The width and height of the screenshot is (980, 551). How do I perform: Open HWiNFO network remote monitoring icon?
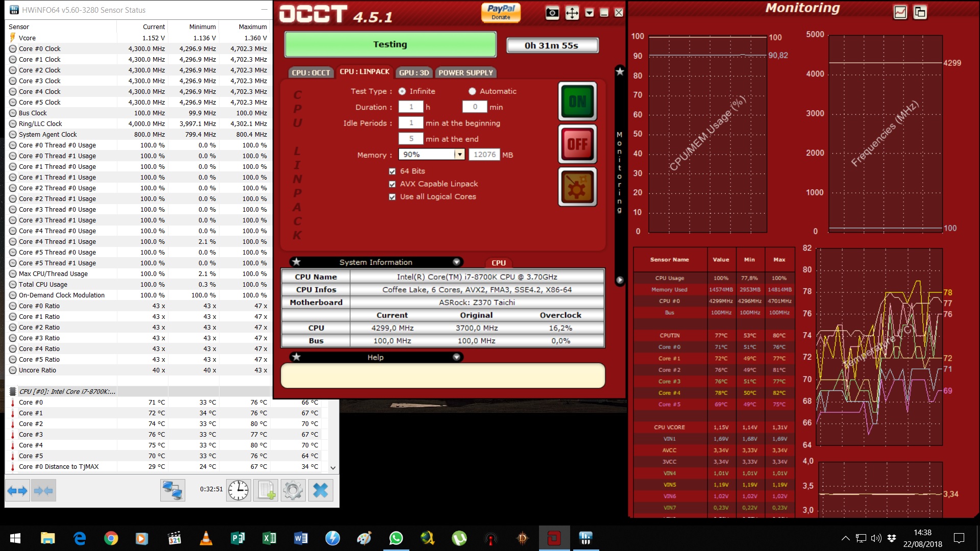pos(172,491)
